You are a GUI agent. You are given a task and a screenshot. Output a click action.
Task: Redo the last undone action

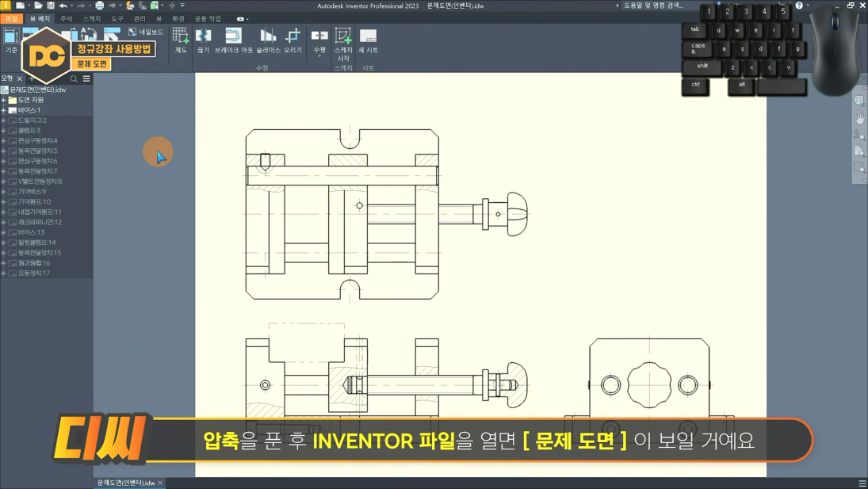coord(82,6)
